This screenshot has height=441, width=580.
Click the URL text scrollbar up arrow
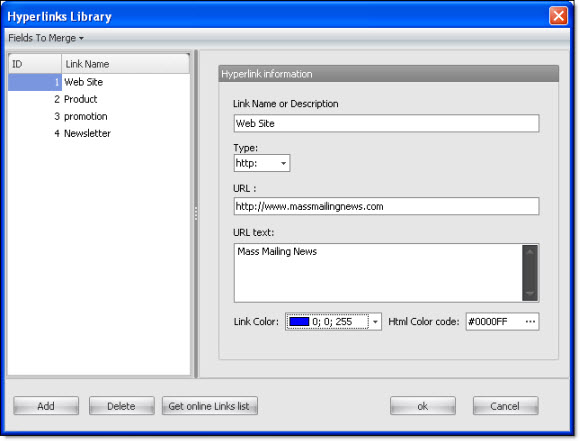pyautogui.click(x=530, y=252)
